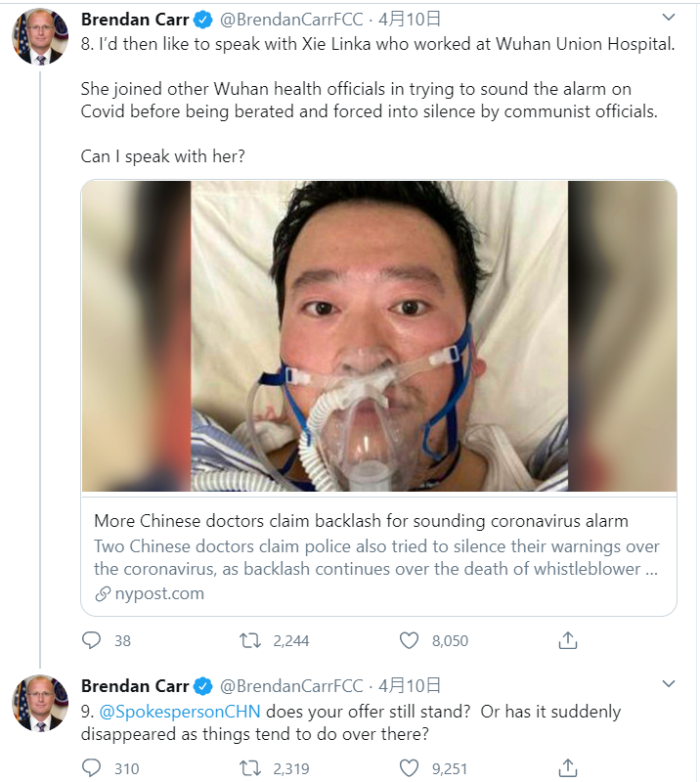The height and width of the screenshot is (782, 700).
Task: Click the @BrendanCarrFCC handle on tweet 9
Action: (291, 685)
